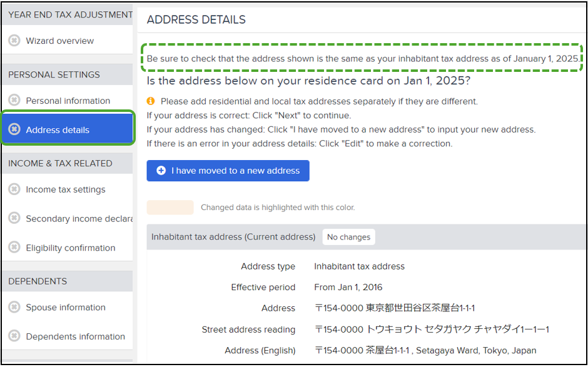Click the No changes badge
Image resolution: width=588 pixels, height=367 pixels.
coord(348,237)
